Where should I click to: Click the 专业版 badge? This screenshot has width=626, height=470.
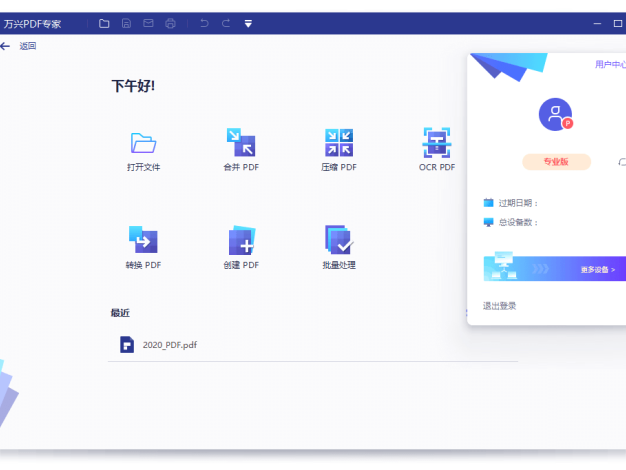[x=556, y=162]
